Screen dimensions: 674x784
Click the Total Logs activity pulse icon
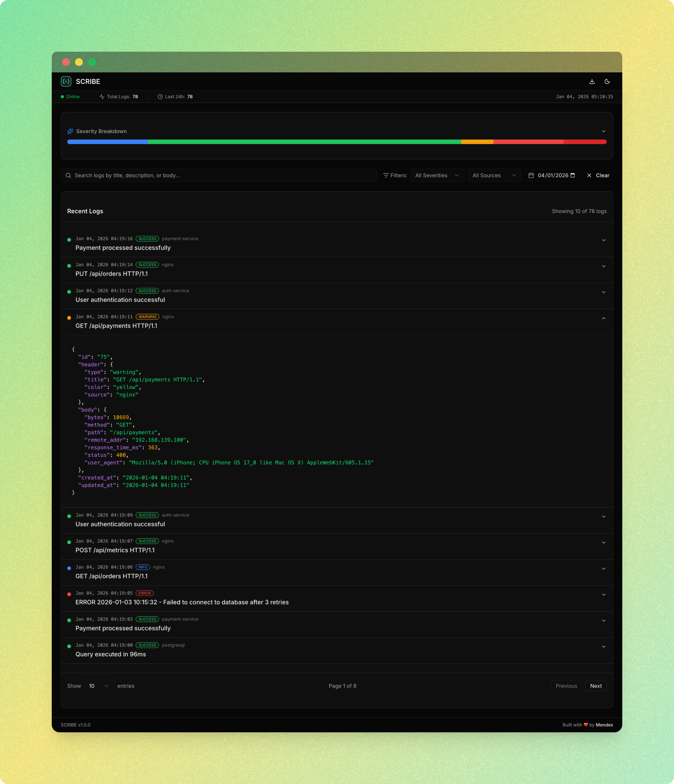tap(102, 97)
